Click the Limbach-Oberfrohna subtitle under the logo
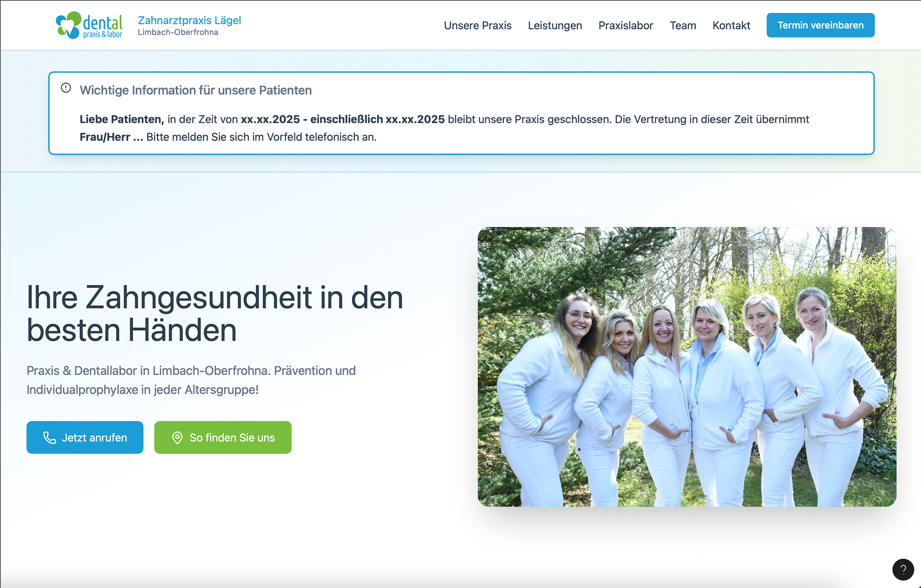Image resolution: width=921 pixels, height=588 pixels. (178, 32)
